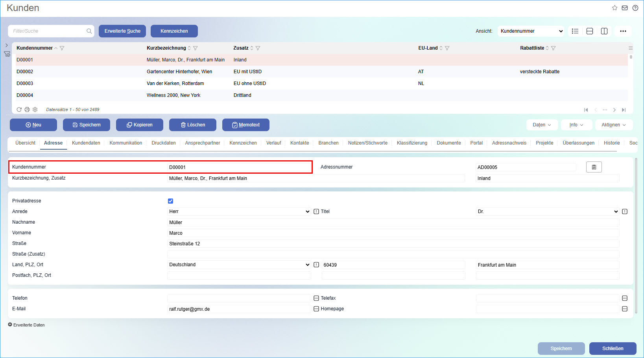Open the list settings gear icon
This screenshot has width=644, height=358.
[35, 109]
